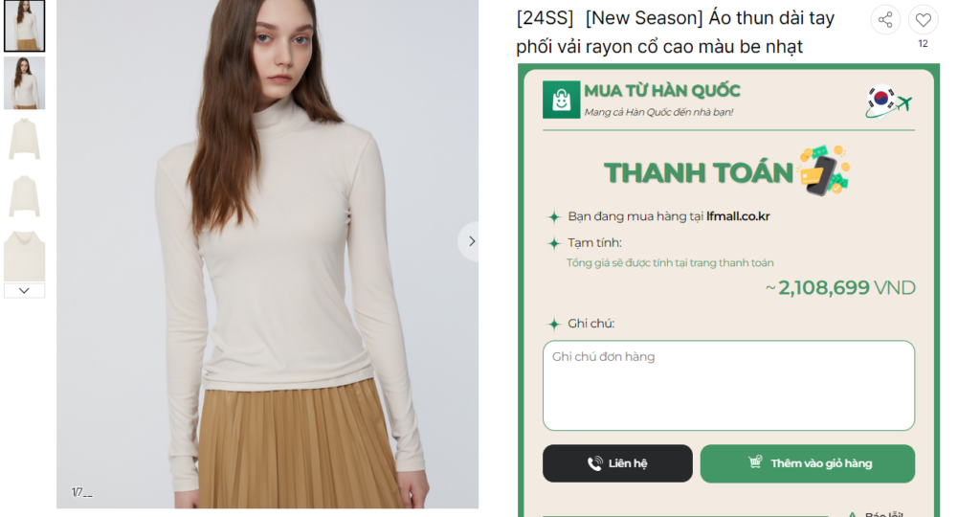Select third thumbnail of flat-lay top

24,140
